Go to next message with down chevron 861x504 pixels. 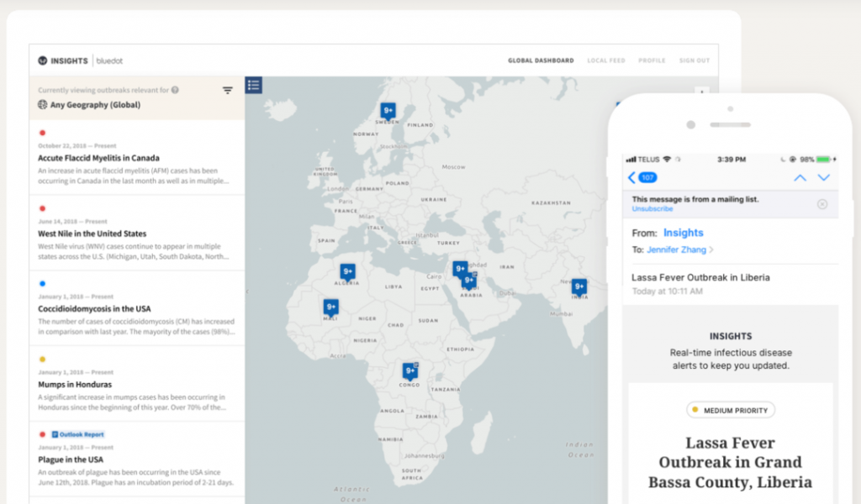point(824,178)
